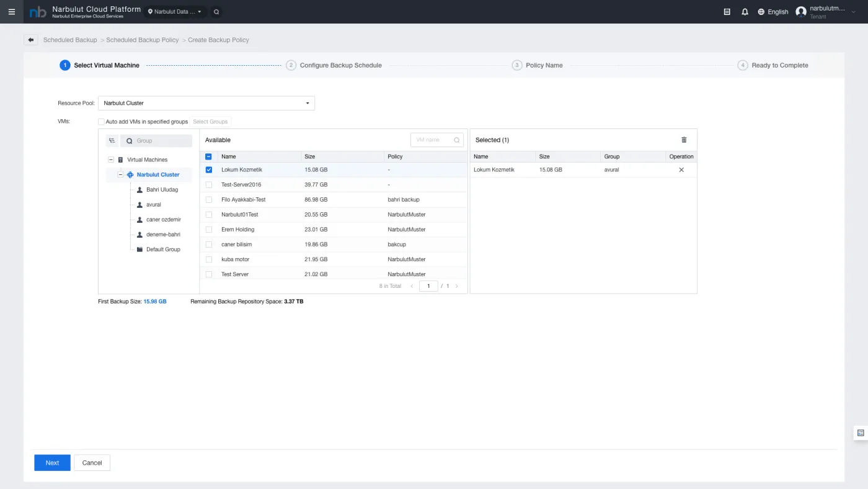Viewport: 868px width, 489px height.
Task: Focus the VM name search field
Action: tap(437, 140)
